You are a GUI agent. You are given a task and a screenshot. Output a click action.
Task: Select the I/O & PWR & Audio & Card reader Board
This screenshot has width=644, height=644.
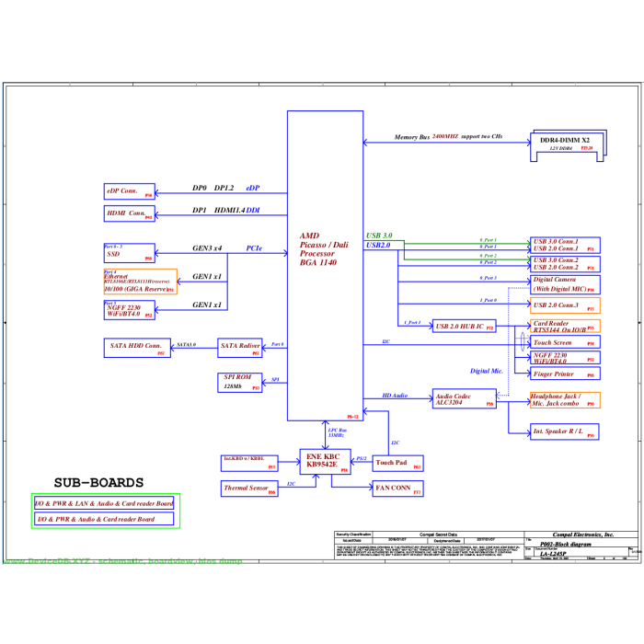pyautogui.click(x=104, y=519)
